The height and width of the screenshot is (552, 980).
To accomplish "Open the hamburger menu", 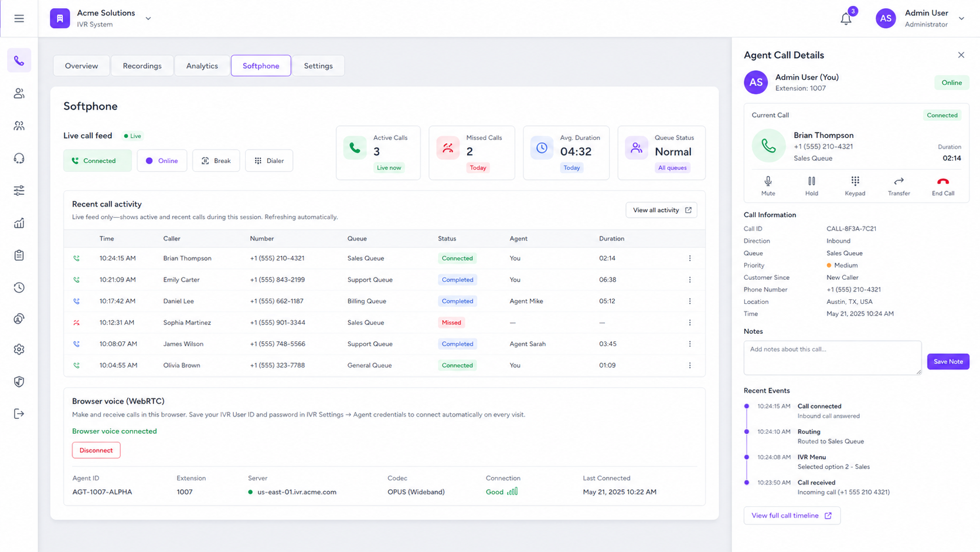I will click(x=19, y=18).
